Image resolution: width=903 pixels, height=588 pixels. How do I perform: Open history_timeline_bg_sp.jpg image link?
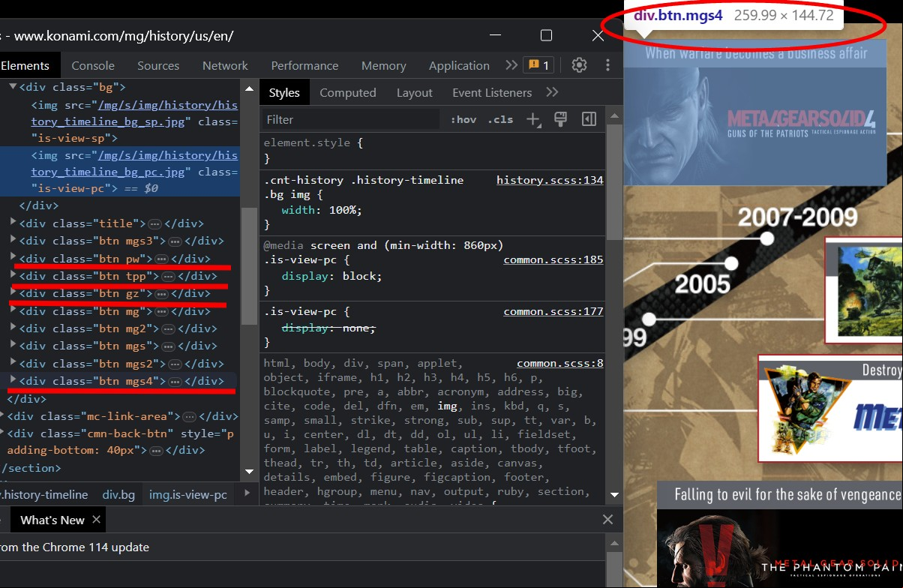tap(134, 113)
